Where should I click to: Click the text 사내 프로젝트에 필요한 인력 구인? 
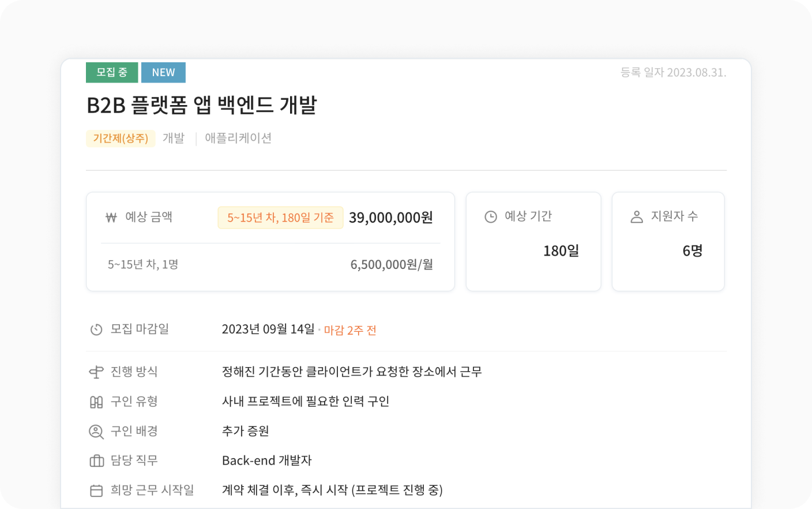[306, 402]
